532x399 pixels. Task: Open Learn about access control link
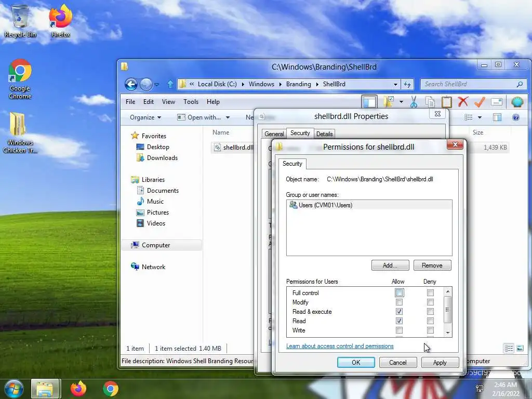tap(340, 346)
